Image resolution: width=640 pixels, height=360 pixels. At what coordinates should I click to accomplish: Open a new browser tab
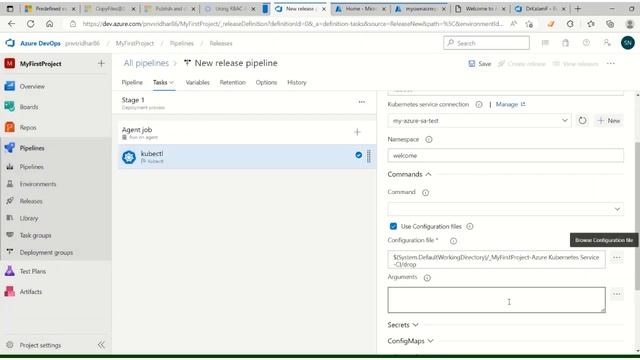point(578,9)
